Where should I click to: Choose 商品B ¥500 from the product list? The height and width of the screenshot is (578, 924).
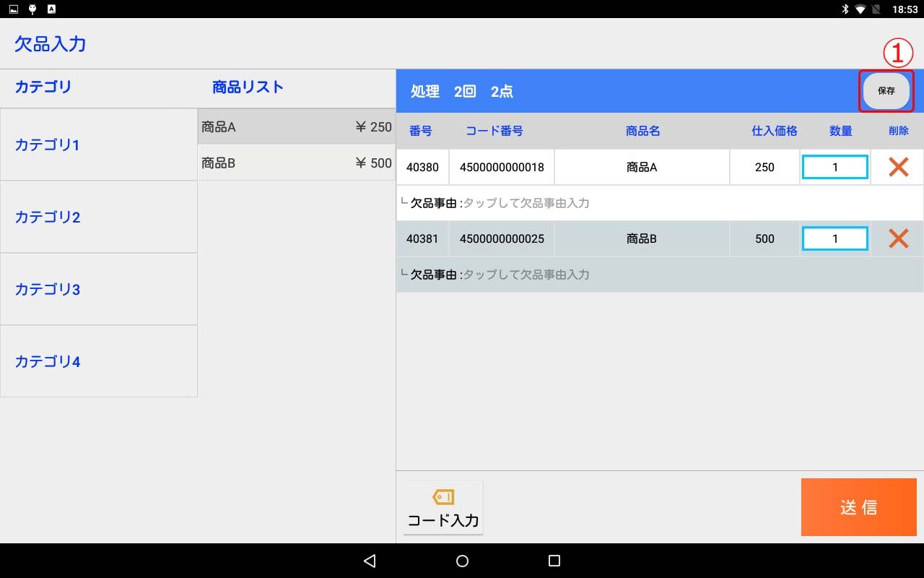tap(297, 163)
